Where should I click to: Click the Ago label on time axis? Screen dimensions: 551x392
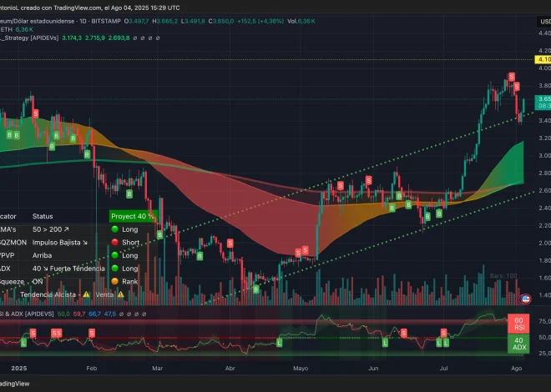pos(516,368)
